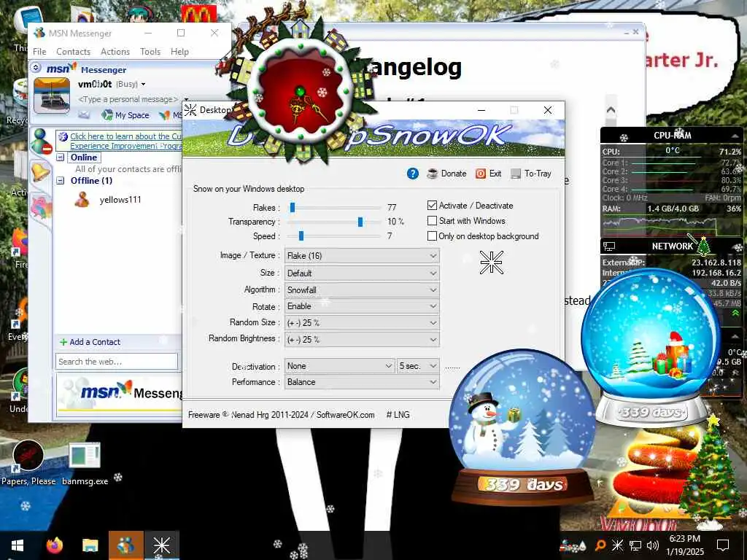This screenshot has width=747, height=560.
Task: Collapse the Online contacts group
Action: pyautogui.click(x=61, y=157)
